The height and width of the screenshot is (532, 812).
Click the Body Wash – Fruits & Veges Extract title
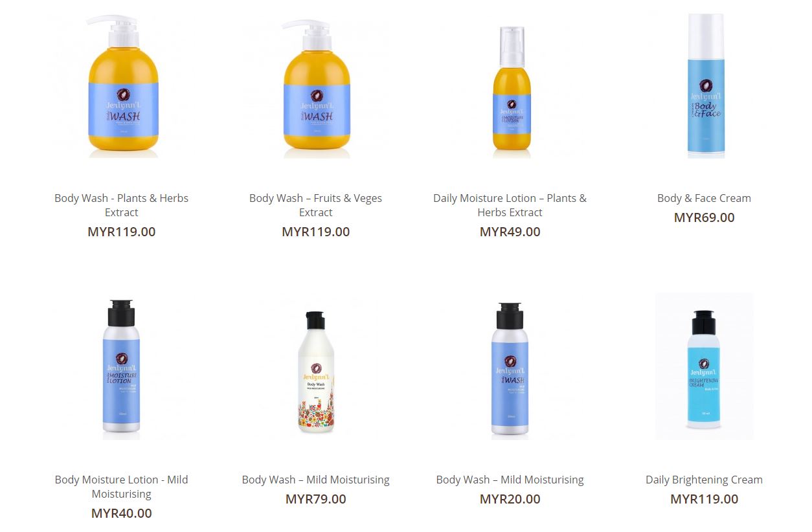(x=316, y=205)
